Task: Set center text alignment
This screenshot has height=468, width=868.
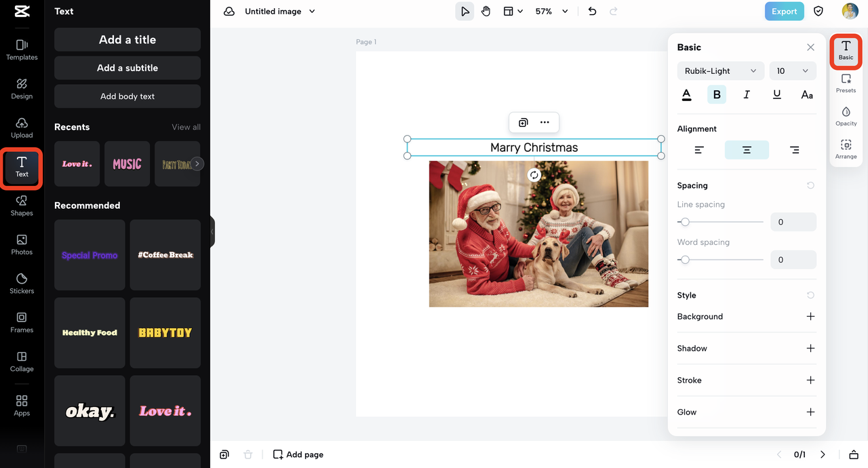Action: [747, 150]
